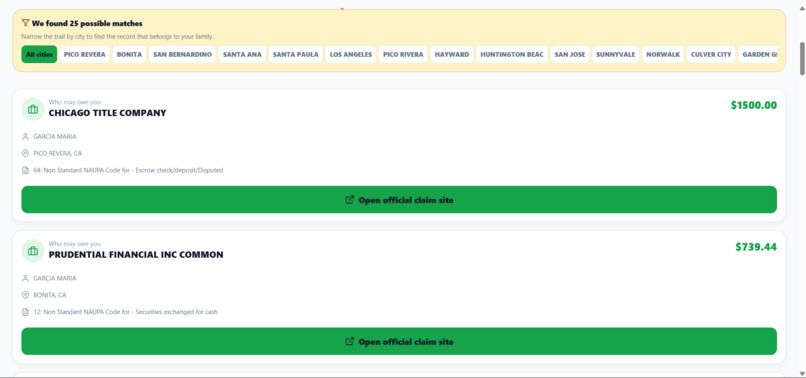Click the $1500.00 amount
This screenshot has width=806, height=378.
[754, 105]
